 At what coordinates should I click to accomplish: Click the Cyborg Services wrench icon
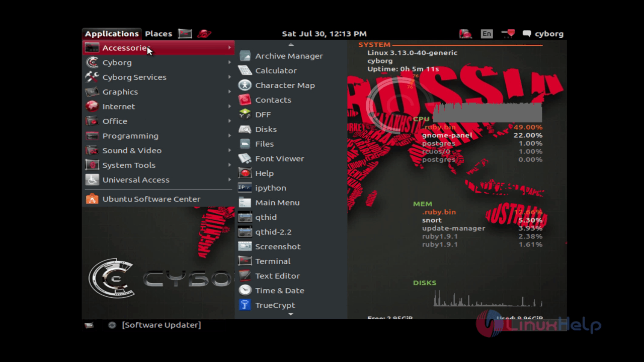92,77
